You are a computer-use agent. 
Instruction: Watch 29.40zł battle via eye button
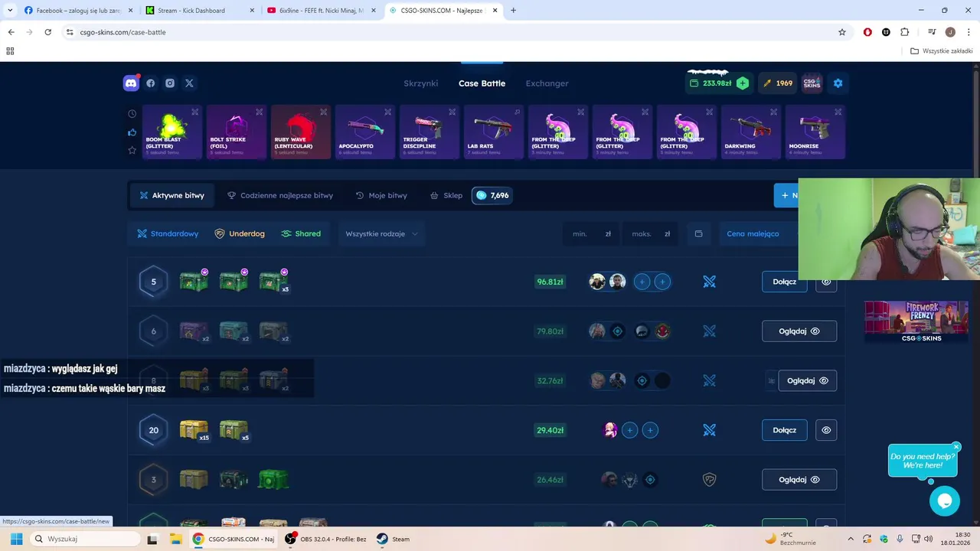[x=826, y=430]
